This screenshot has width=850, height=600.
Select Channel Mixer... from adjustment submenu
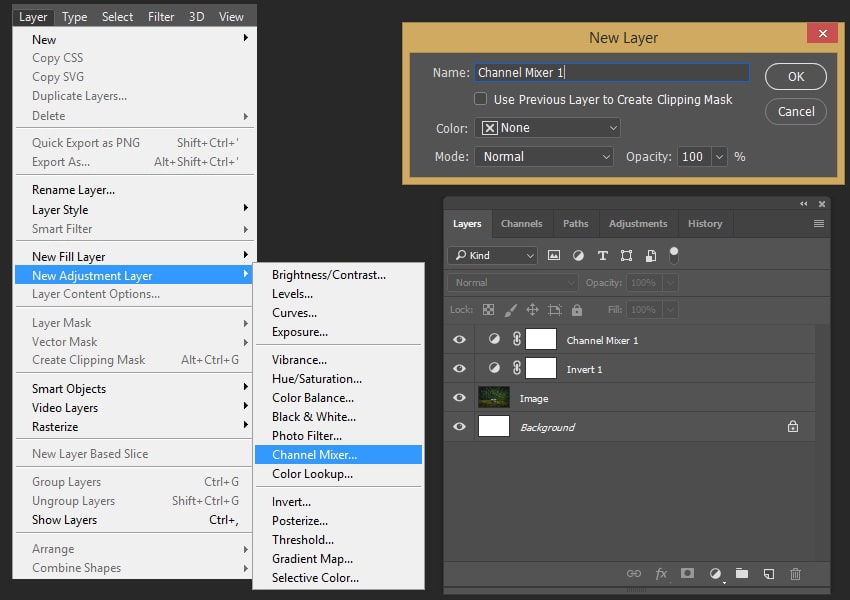click(x=338, y=455)
